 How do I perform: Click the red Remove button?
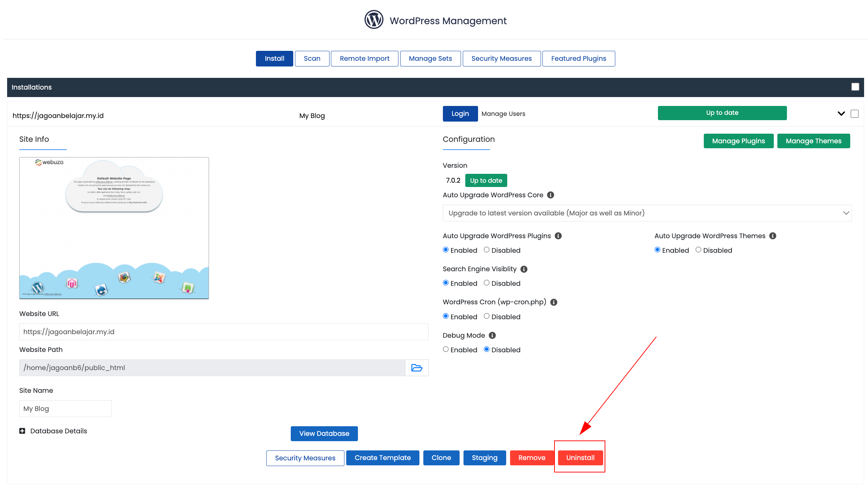pos(532,458)
